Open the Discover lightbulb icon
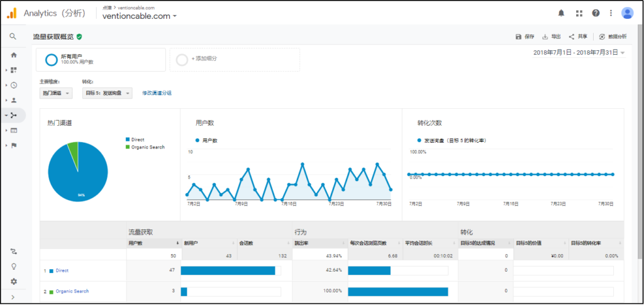Viewport: 644px width, 305px height. pyautogui.click(x=14, y=267)
